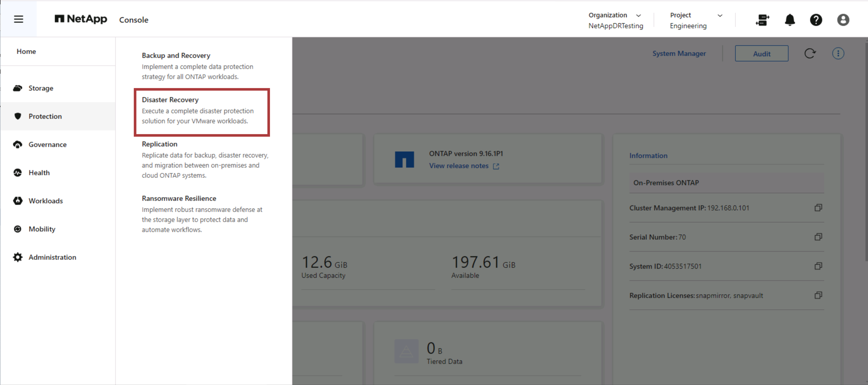Viewport: 868px width, 385px height.
Task: Click the Audit button
Action: point(762,53)
